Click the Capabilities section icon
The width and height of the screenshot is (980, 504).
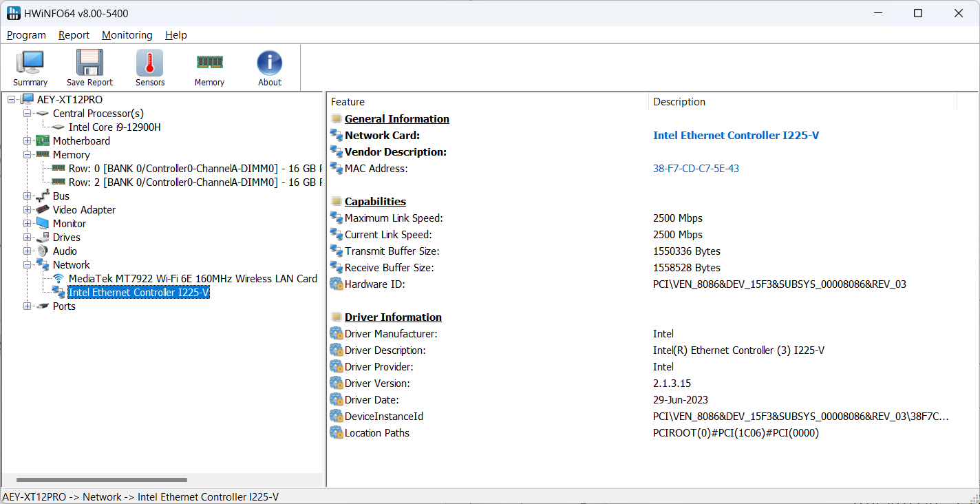336,202
